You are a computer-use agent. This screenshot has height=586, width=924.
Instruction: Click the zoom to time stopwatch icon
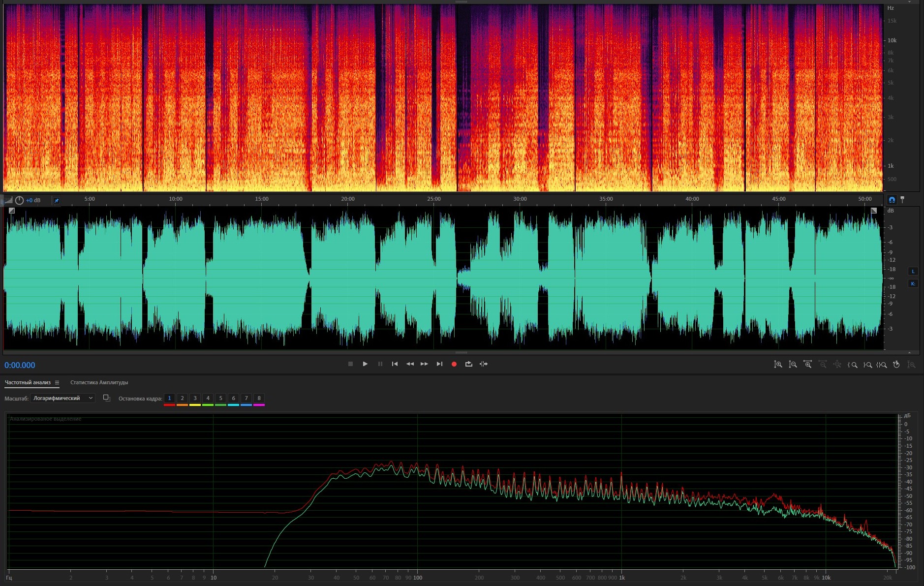(x=896, y=365)
